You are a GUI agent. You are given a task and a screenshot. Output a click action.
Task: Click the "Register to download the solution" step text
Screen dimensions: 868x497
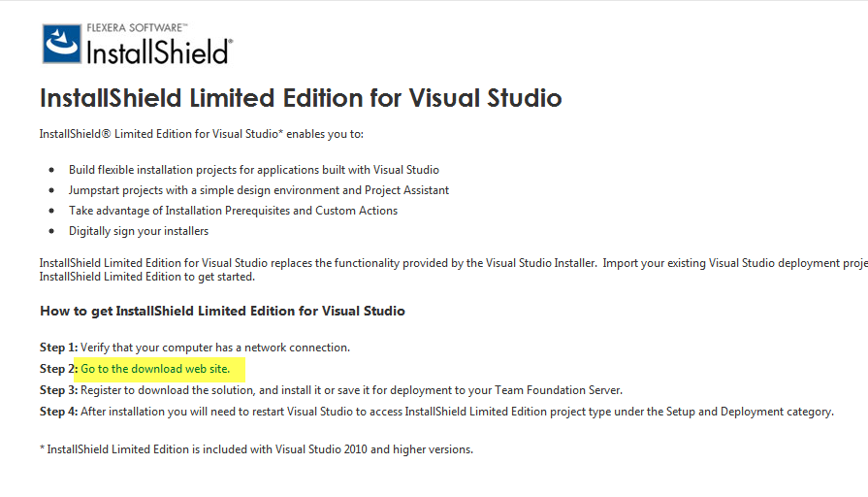tap(351, 390)
